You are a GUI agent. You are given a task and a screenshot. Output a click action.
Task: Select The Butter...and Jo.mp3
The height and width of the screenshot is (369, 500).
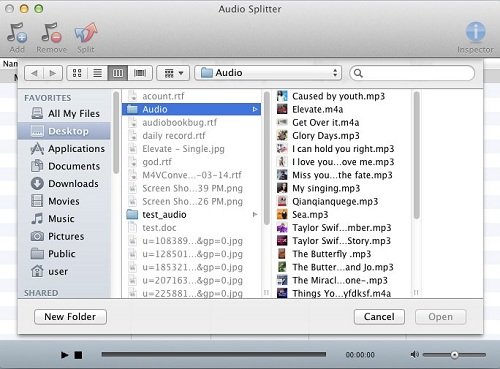pyautogui.click(x=342, y=267)
